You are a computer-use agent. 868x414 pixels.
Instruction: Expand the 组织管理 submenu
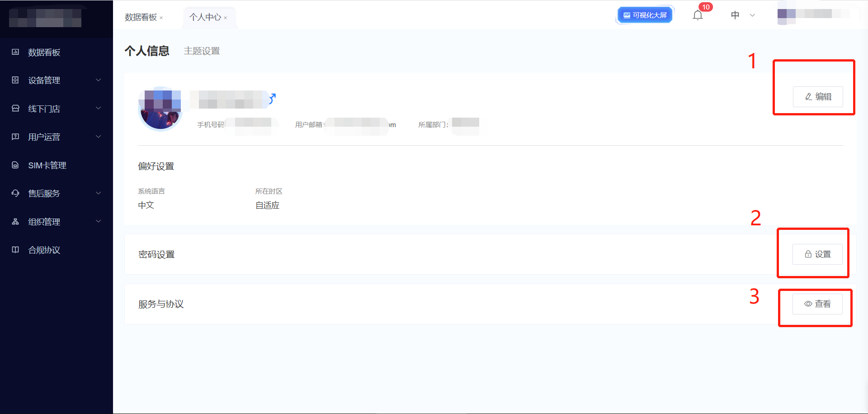(x=98, y=221)
